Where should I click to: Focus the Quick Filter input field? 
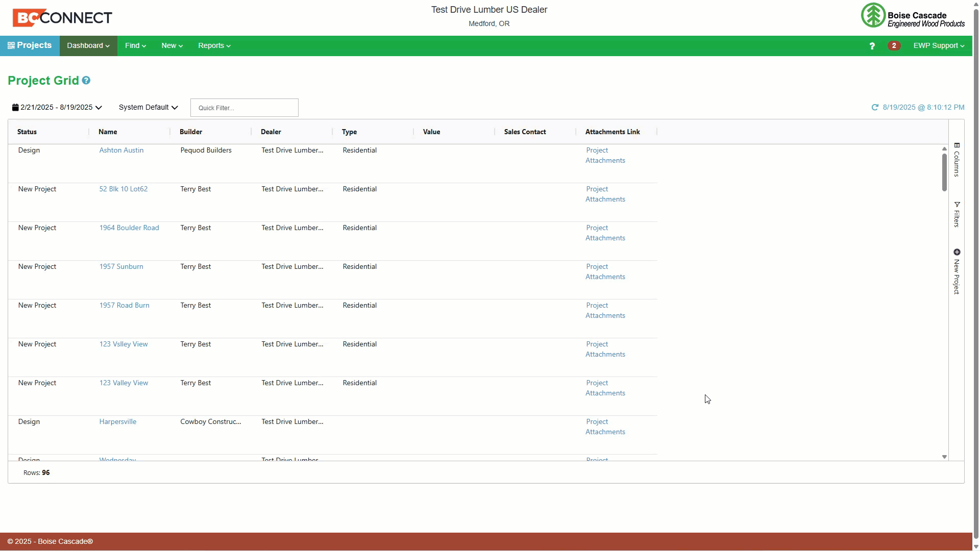pyautogui.click(x=244, y=108)
